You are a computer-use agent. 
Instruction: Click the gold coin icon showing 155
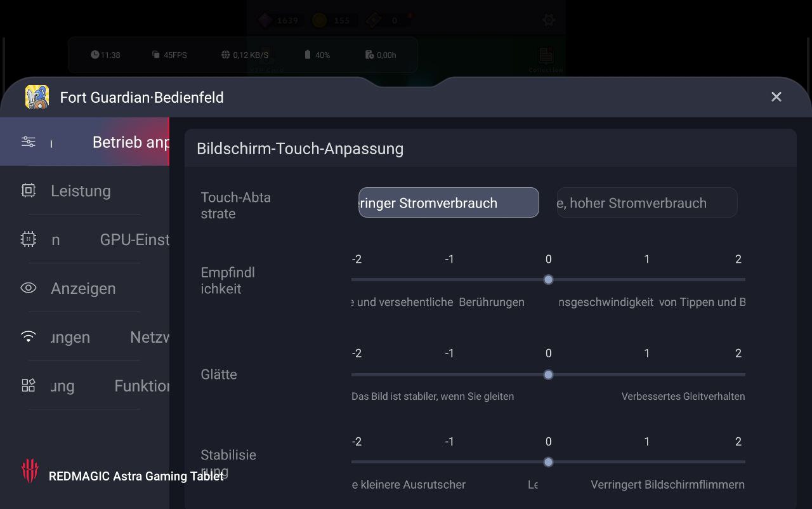[x=319, y=20]
